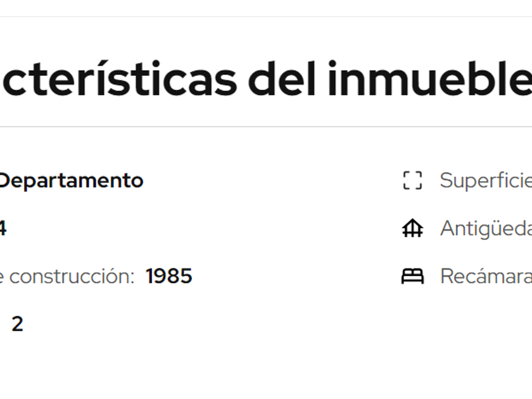Click the word del in the heading

click(282, 80)
